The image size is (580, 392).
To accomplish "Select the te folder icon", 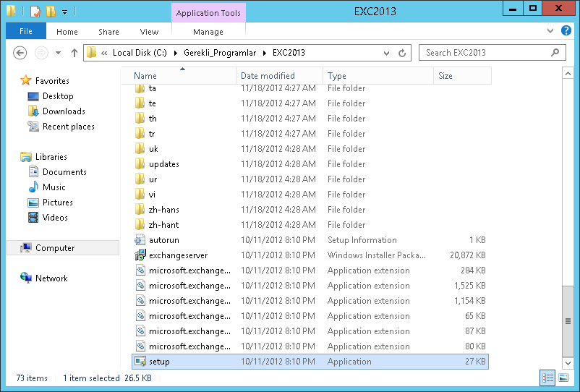I will 140,103.
